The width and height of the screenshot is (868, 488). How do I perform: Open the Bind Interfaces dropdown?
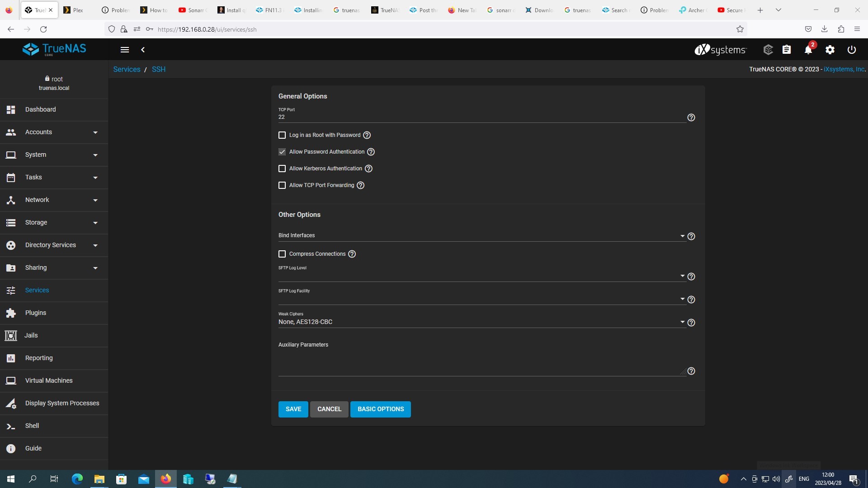click(481, 236)
